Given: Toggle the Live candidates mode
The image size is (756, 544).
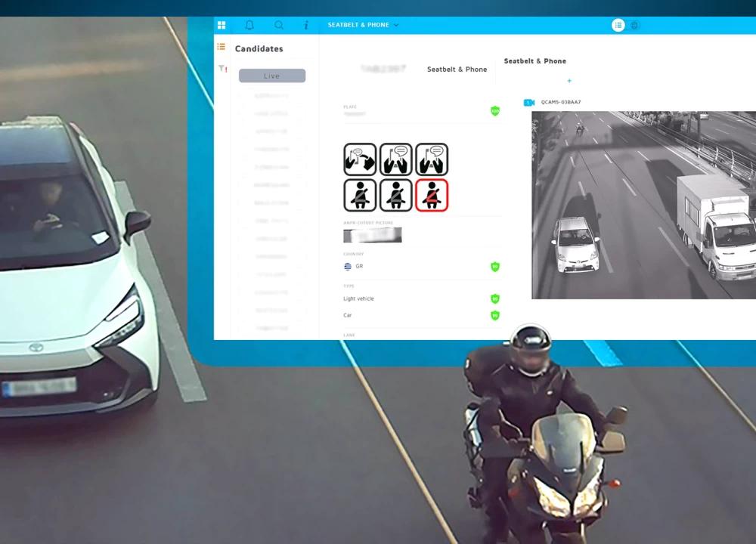Looking at the screenshot, I should coord(272,76).
